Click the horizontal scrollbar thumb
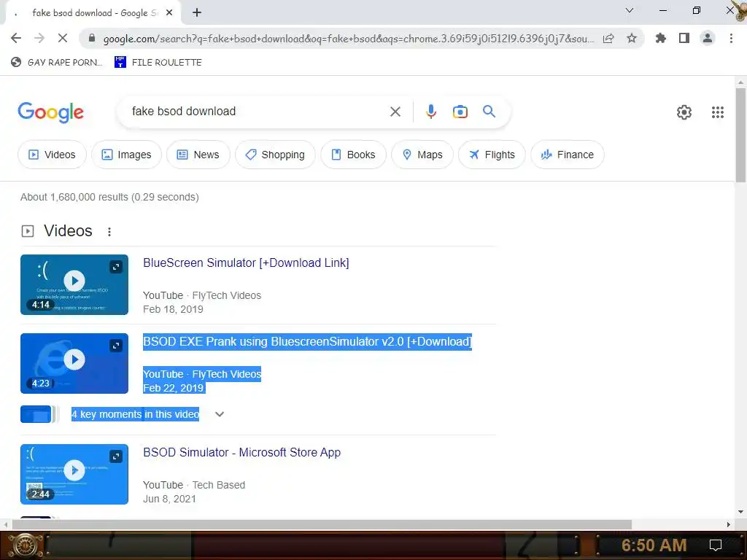This screenshot has width=747, height=560. point(322,524)
